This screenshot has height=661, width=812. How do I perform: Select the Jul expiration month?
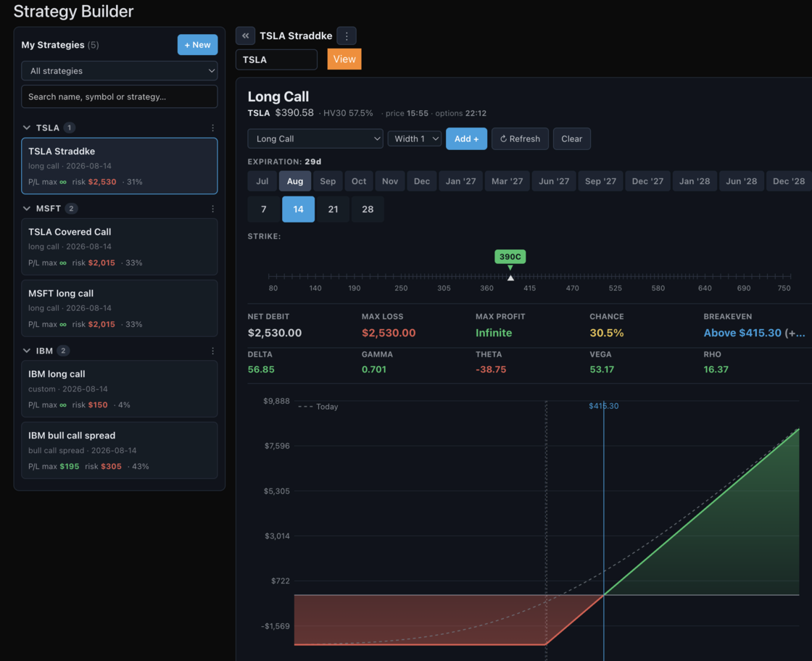[x=262, y=181]
